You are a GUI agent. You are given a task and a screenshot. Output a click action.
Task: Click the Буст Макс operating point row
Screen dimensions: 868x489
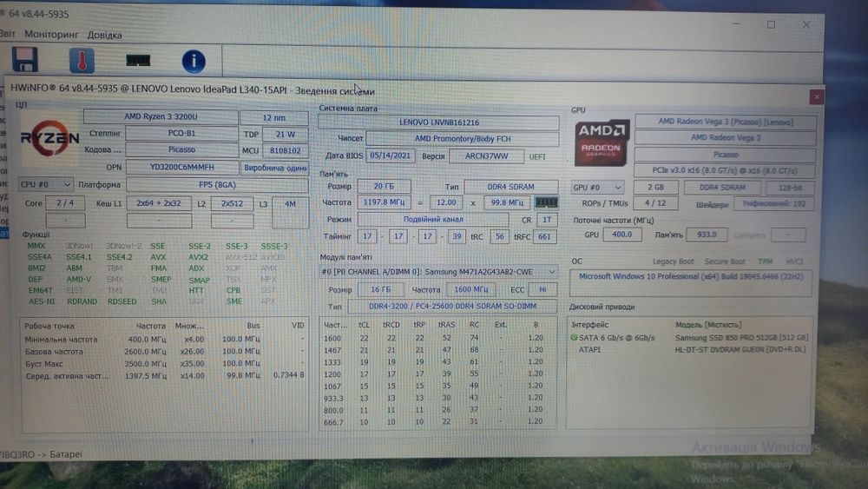click(x=164, y=364)
